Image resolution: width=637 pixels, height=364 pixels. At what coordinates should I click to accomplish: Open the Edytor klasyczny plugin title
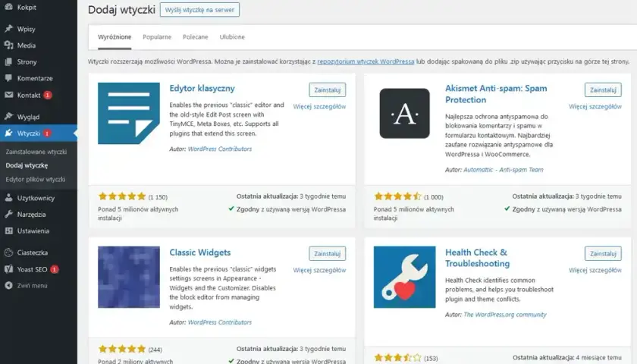202,88
